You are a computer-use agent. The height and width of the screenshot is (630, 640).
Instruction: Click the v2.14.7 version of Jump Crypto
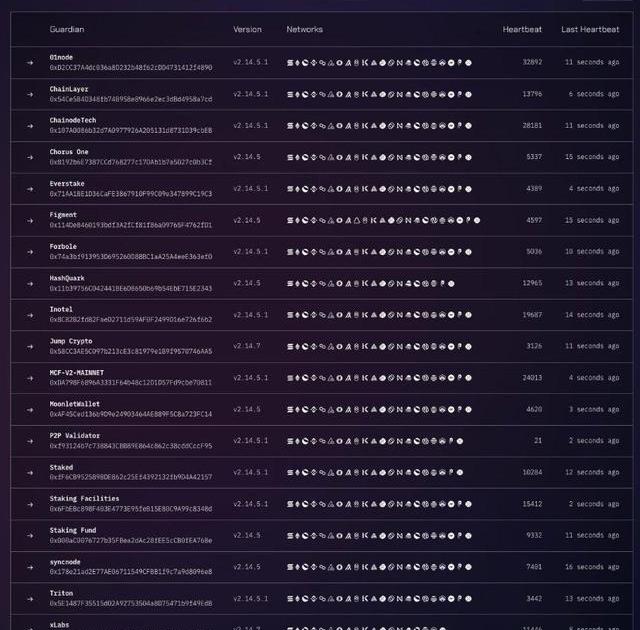[x=249, y=347]
